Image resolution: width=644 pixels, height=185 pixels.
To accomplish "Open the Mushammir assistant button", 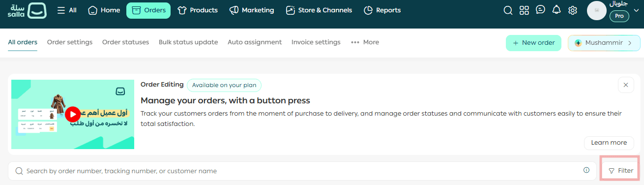I will [604, 43].
